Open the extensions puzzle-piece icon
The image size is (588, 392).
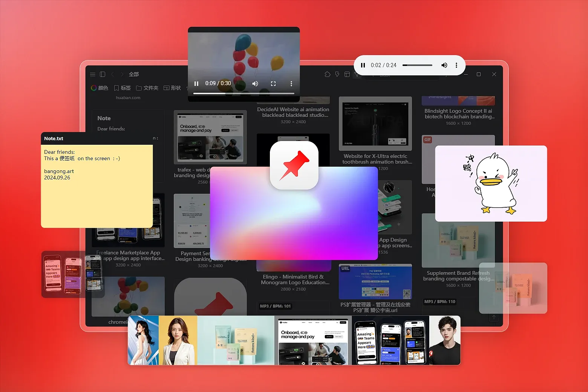click(327, 74)
